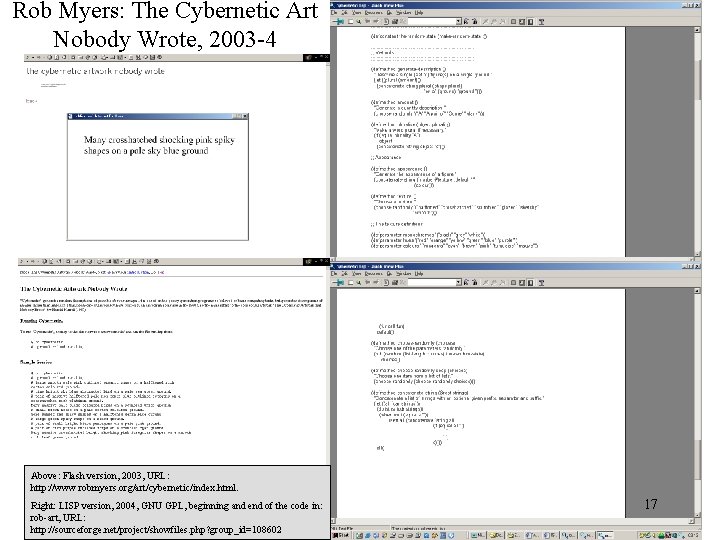The image size is (720, 540).
Task: Click T-shaped icon ending upper editor toolbar
Action: click(x=541, y=22)
